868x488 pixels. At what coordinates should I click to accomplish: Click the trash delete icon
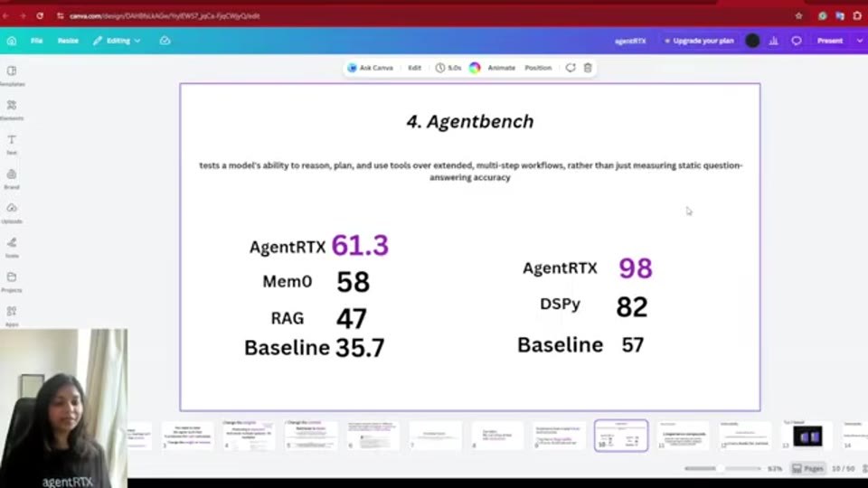point(588,68)
